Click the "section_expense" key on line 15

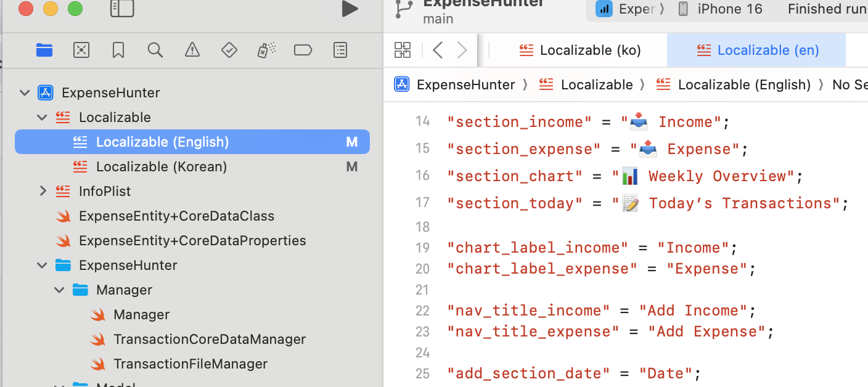524,149
